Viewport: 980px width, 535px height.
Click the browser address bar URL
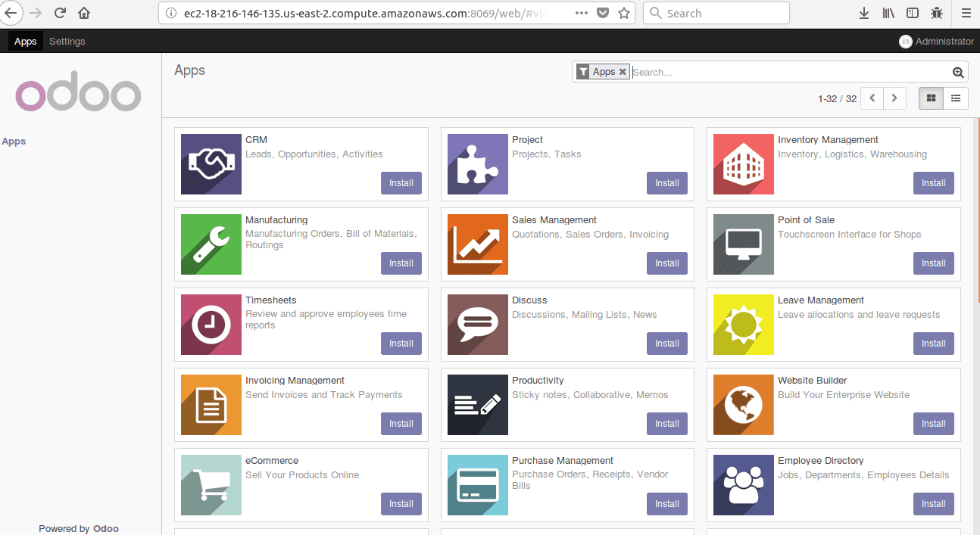coord(366,14)
